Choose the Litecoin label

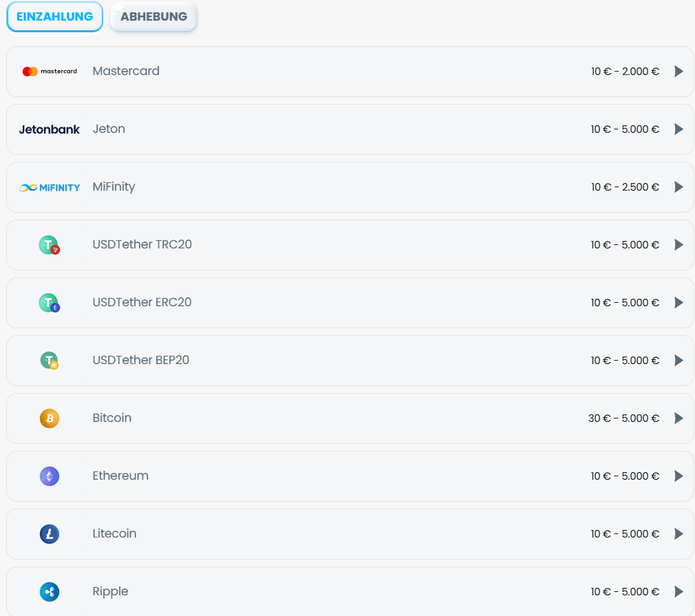click(x=114, y=533)
